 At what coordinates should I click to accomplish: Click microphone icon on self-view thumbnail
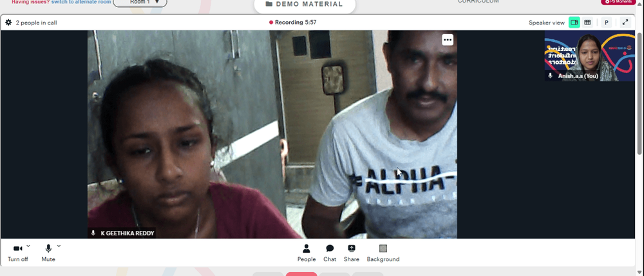click(551, 76)
